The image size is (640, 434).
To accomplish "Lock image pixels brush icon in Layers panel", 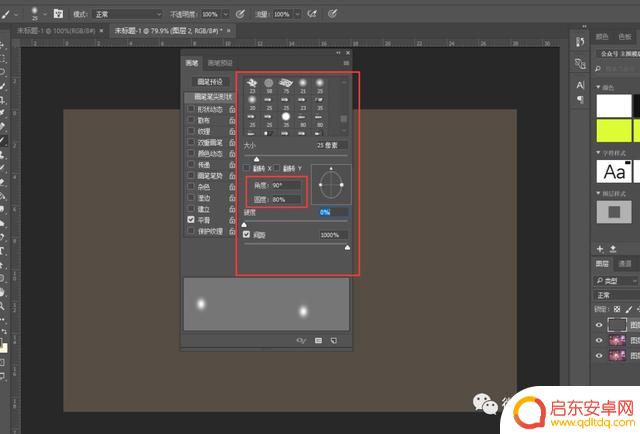I will click(x=629, y=309).
